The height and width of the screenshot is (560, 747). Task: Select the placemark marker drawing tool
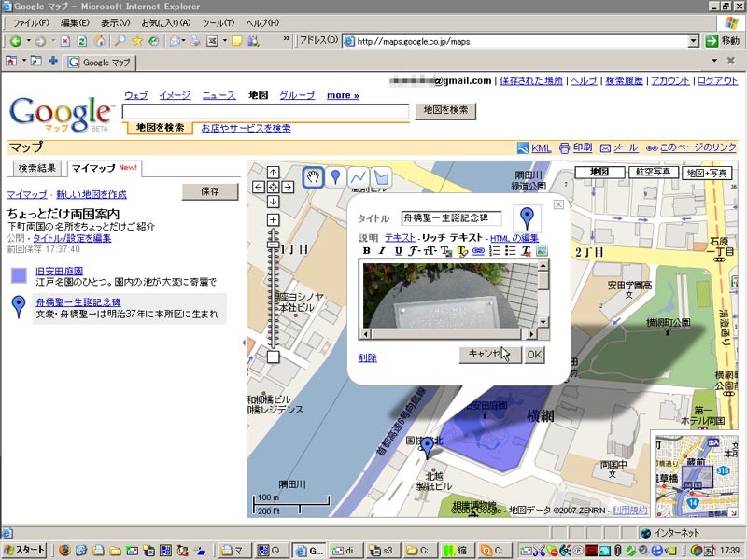click(x=336, y=177)
